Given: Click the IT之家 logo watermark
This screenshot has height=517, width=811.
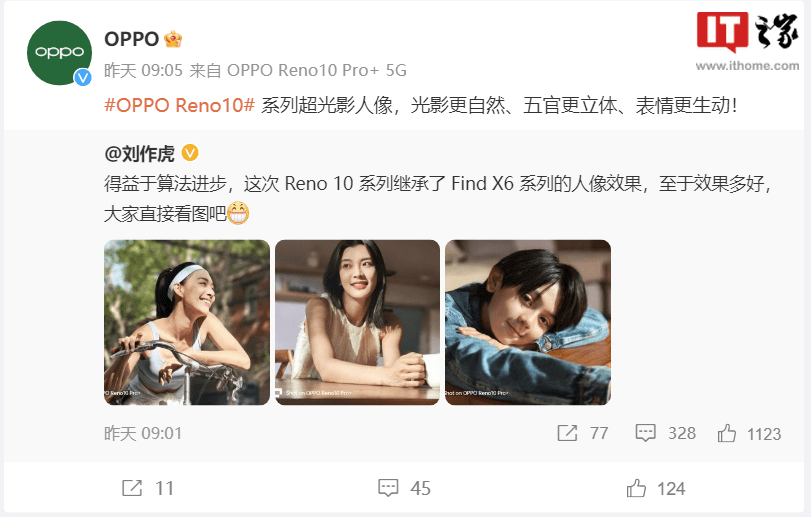Looking at the screenshot, I should (x=747, y=41).
